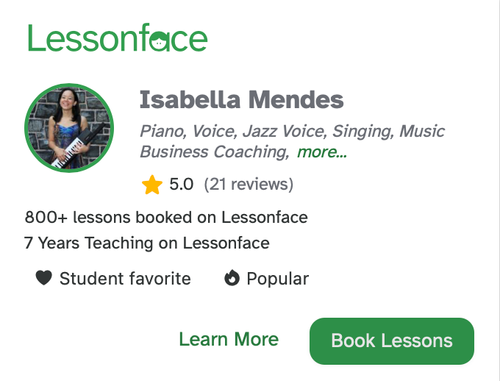This screenshot has height=381, width=500.
Task: Open Isabella Mendes' teacher name heading
Action: point(241,100)
